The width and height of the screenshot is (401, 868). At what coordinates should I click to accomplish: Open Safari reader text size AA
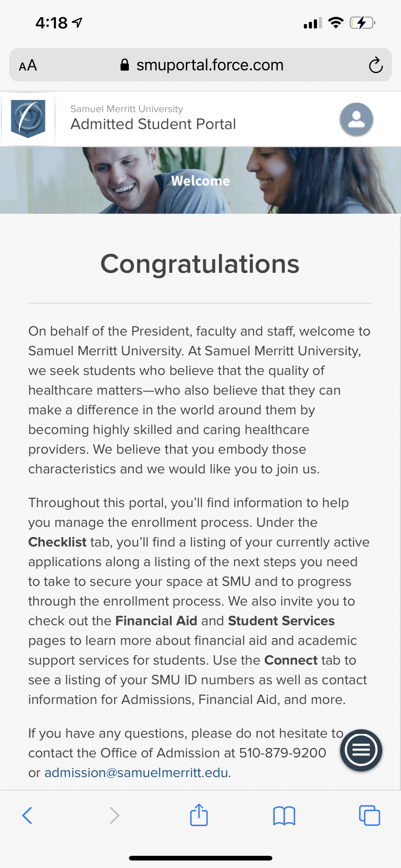click(28, 65)
